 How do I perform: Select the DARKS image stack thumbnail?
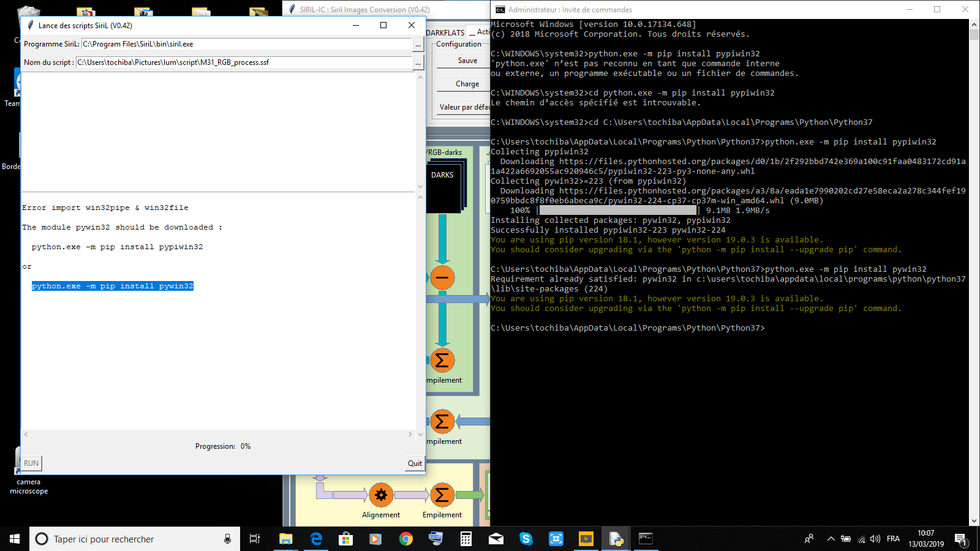tap(443, 186)
